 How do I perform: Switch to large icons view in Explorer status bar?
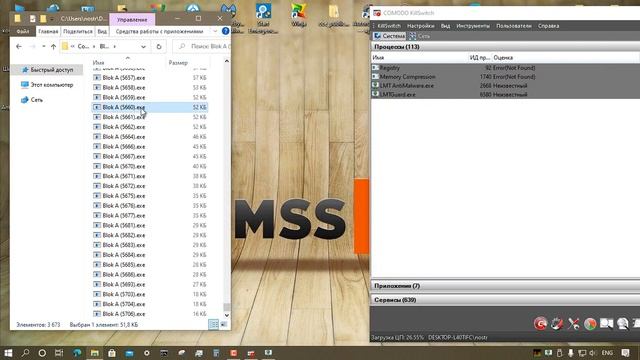224,324
